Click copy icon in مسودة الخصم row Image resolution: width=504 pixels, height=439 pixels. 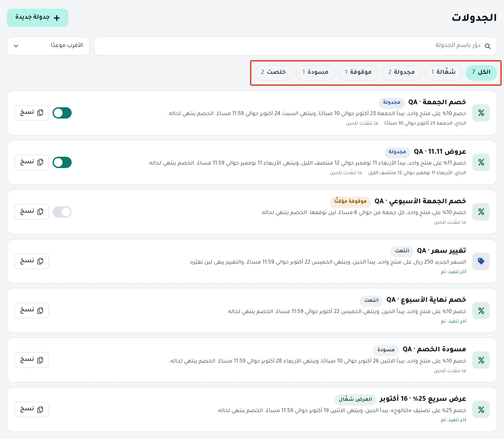pyautogui.click(x=40, y=360)
